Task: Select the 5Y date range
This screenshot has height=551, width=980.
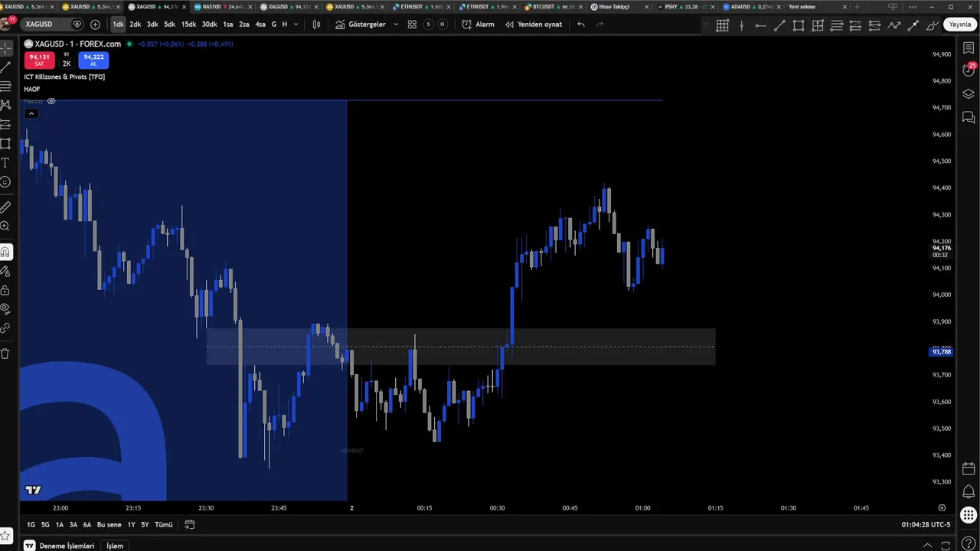Action: (145, 525)
